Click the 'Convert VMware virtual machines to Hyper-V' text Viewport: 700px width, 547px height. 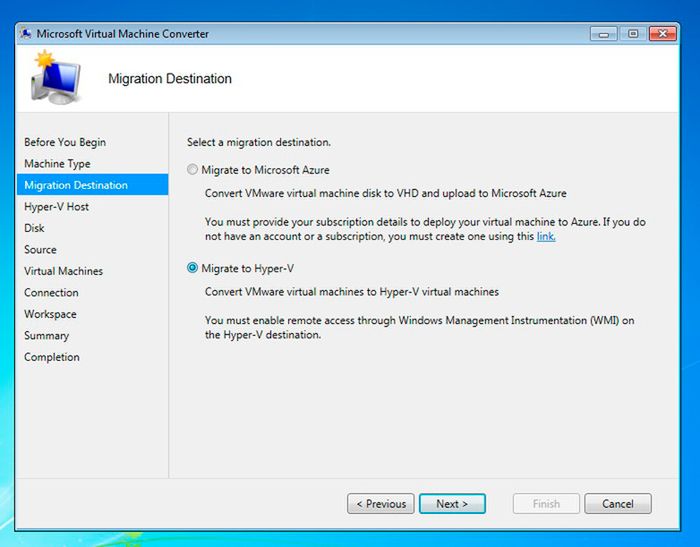[352, 292]
